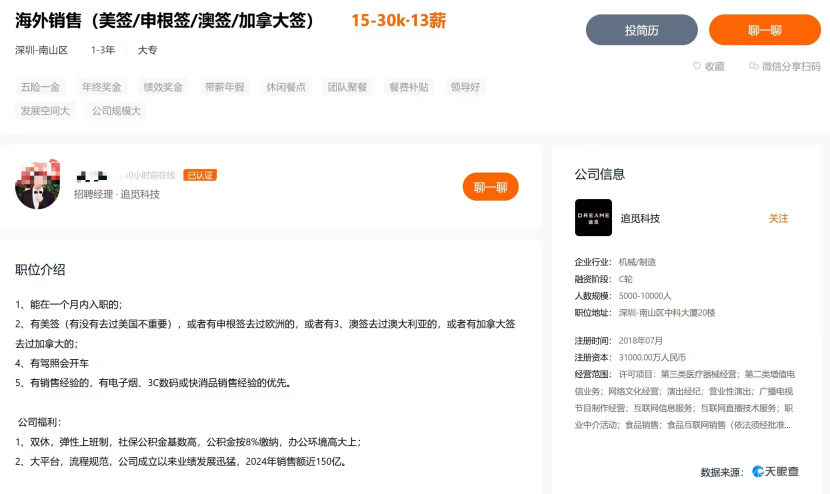The image size is (830, 494).
Task: Open the recruiter's profile avatar
Action: pyautogui.click(x=38, y=185)
